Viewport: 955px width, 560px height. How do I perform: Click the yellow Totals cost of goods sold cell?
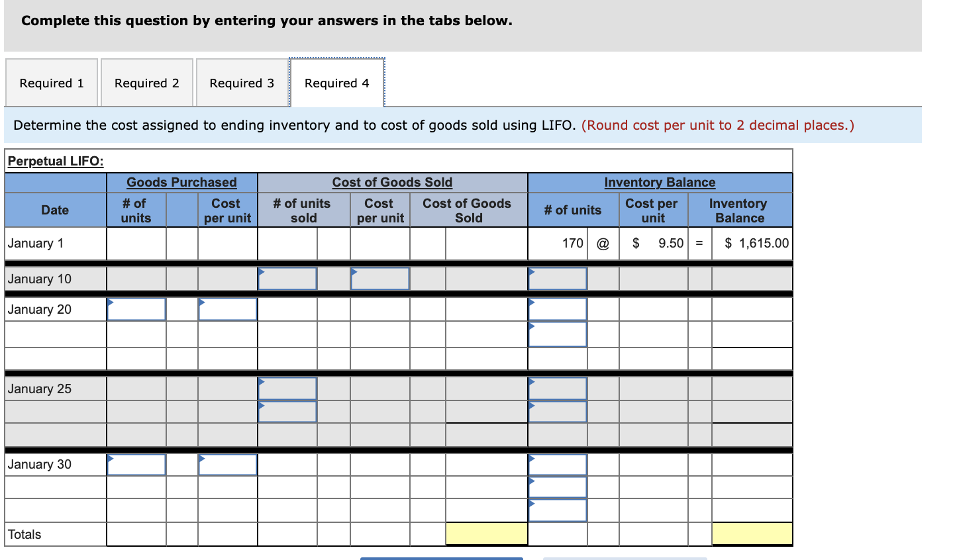click(x=487, y=534)
